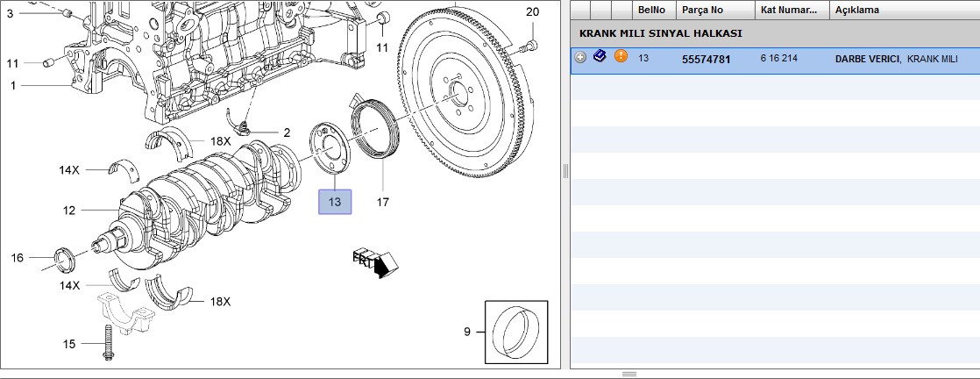Select the lower 18X callout below the crankshaft
Viewport: 980px width, 379px height.
click(x=220, y=302)
